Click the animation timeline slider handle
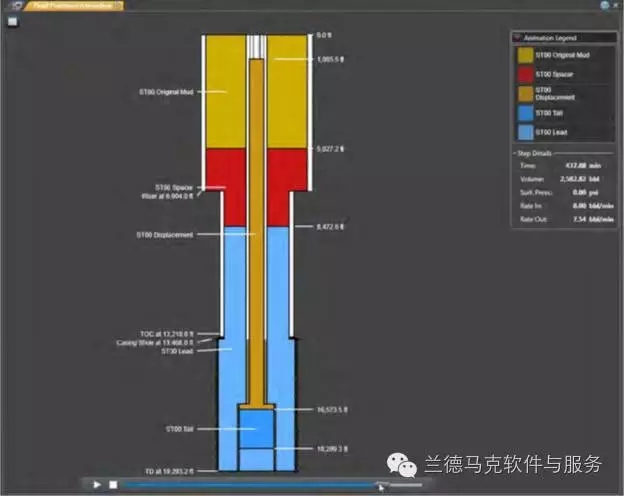624x496 pixels. pos(378,484)
